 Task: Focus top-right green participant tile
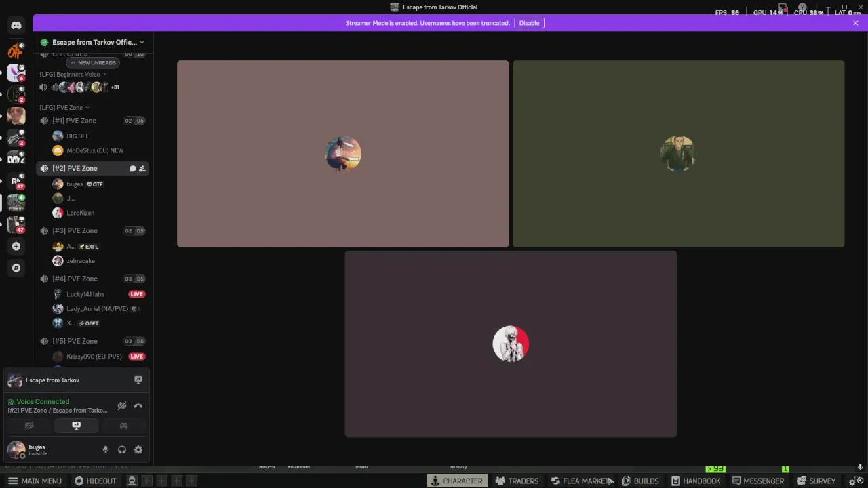[678, 154]
